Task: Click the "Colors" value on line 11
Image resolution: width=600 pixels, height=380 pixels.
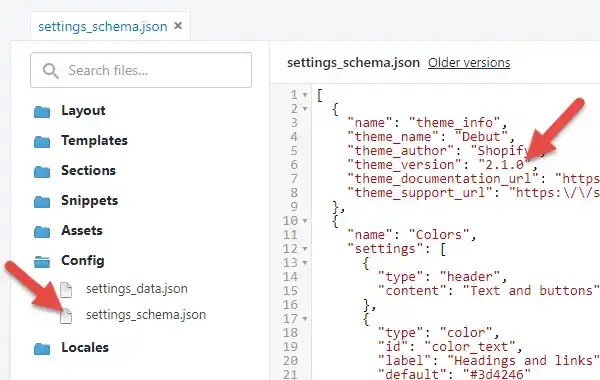Action: [x=439, y=235]
